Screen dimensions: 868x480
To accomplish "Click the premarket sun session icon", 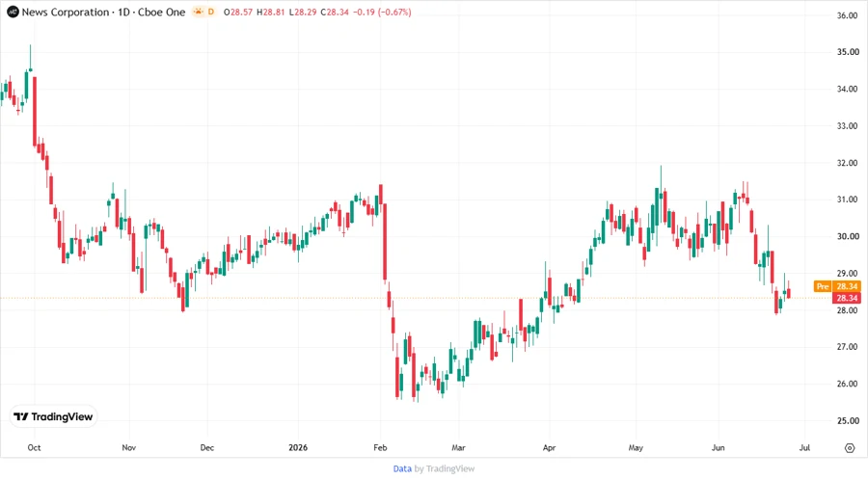I will (x=198, y=12).
